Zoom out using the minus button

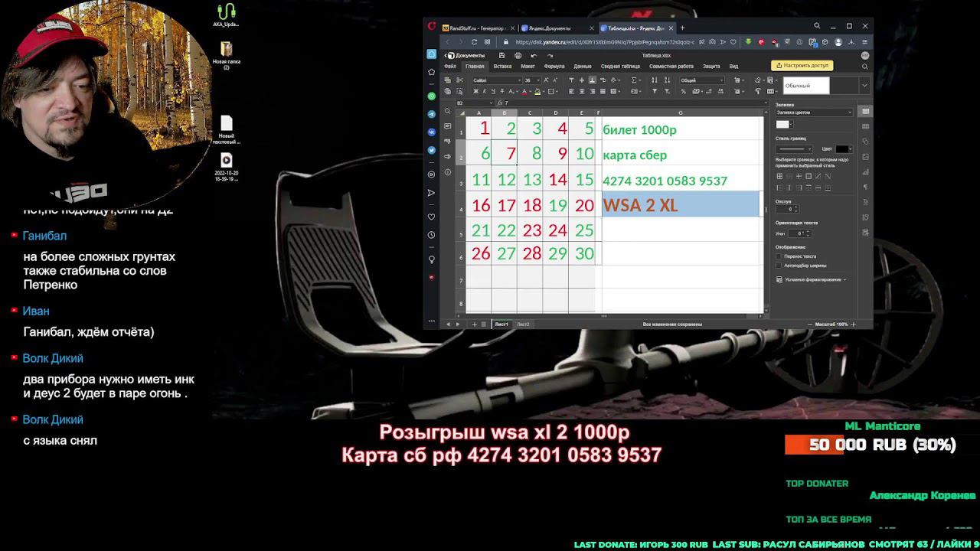tap(810, 324)
